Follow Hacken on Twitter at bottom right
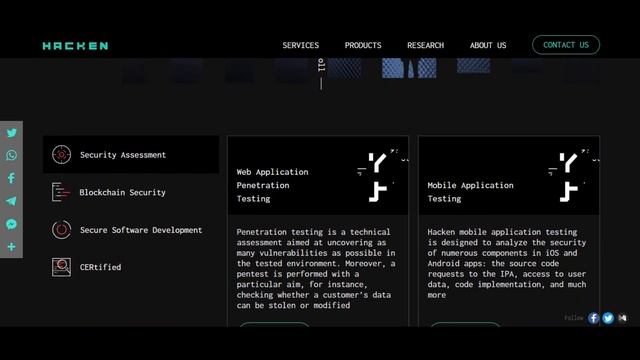Screen dimensions: 640x360 coord(608,318)
